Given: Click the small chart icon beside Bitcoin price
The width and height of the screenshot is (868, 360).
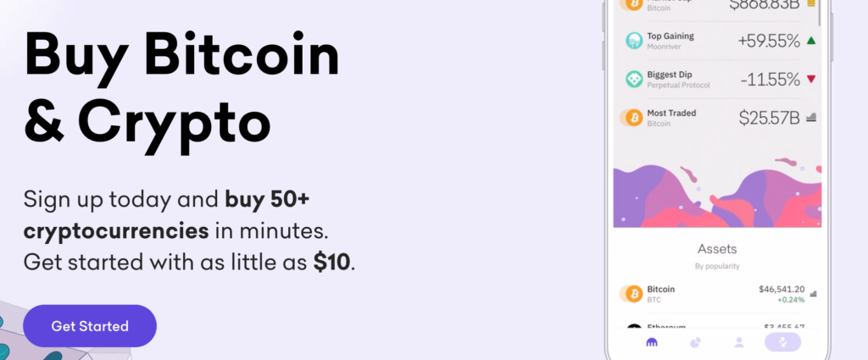Looking at the screenshot, I should (813, 294).
